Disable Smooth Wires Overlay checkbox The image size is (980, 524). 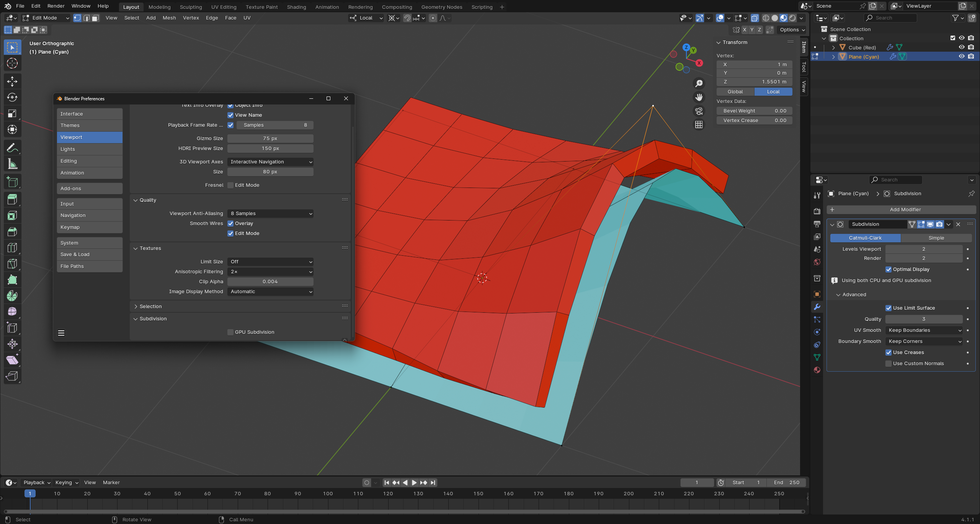pos(230,224)
